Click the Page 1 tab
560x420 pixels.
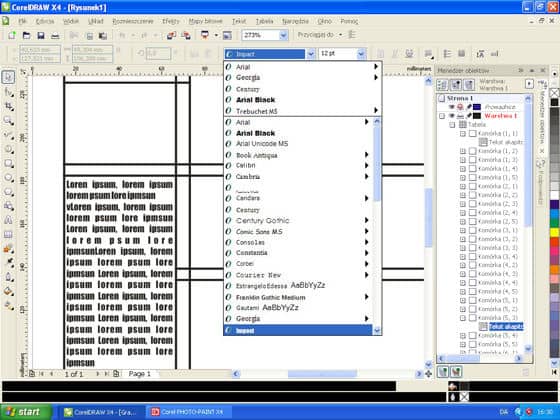click(x=140, y=374)
